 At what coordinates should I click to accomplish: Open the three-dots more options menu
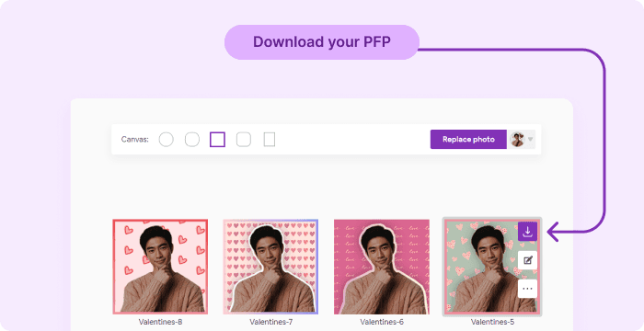pyautogui.click(x=527, y=289)
